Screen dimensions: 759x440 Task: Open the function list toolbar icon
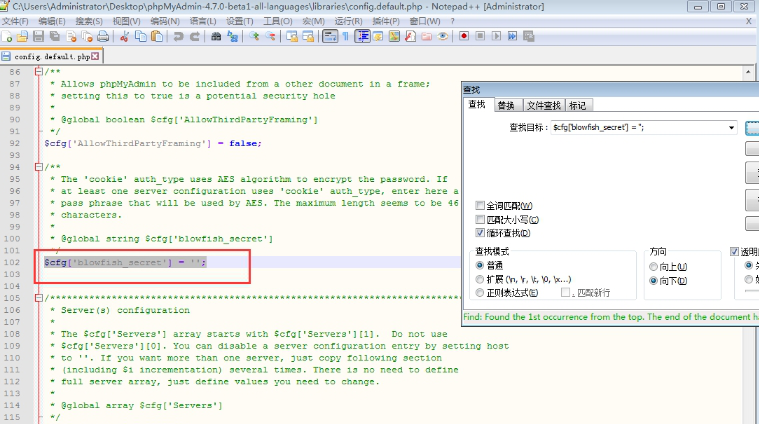410,36
